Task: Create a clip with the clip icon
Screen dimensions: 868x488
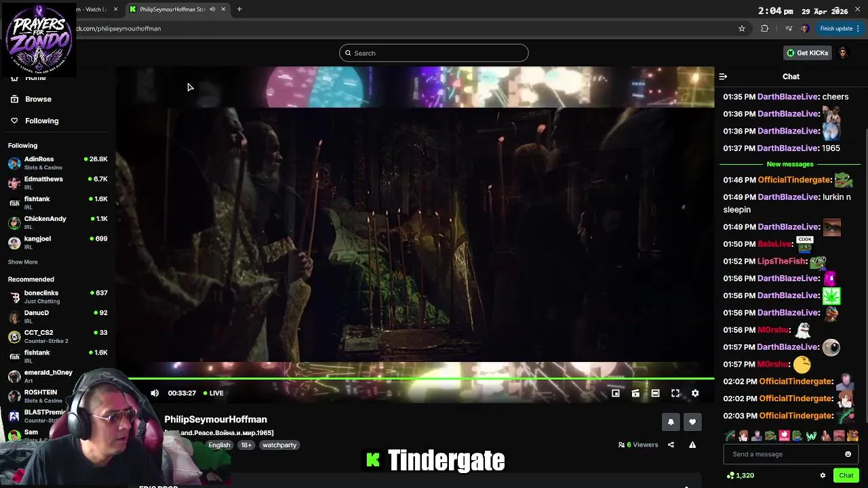Action: pos(635,393)
